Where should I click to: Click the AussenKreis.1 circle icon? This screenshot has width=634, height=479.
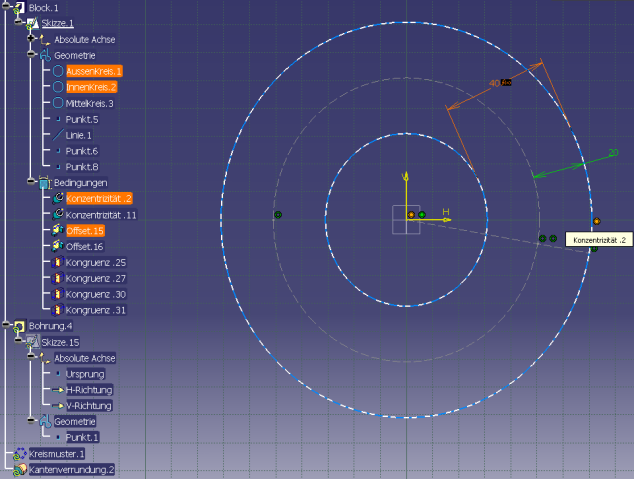(58, 71)
